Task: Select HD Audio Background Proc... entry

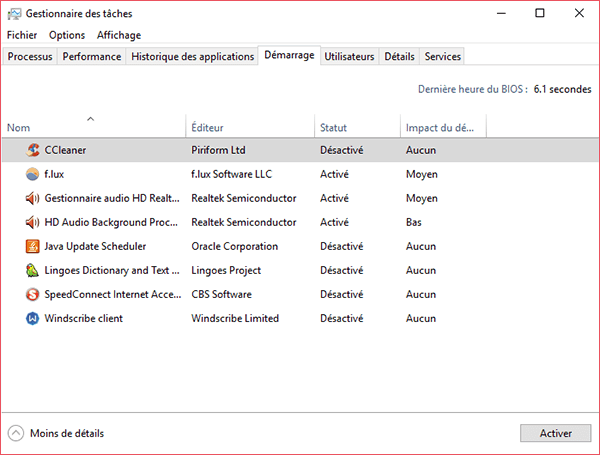Action: [111, 222]
